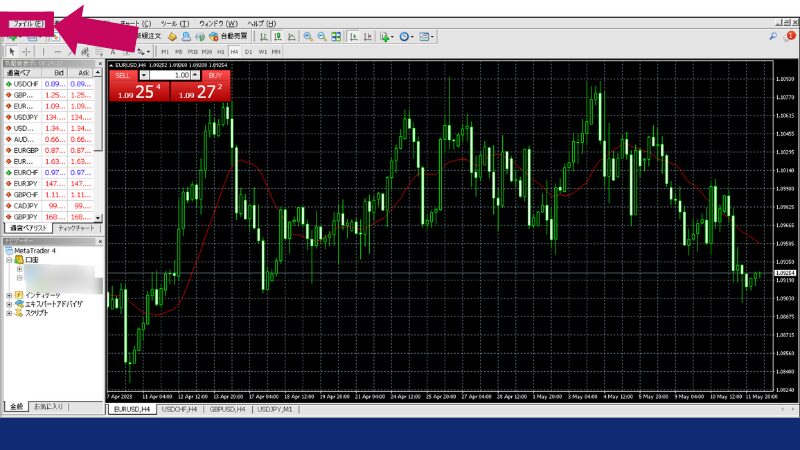
Task: Click the tile windows icon
Action: click(x=337, y=37)
